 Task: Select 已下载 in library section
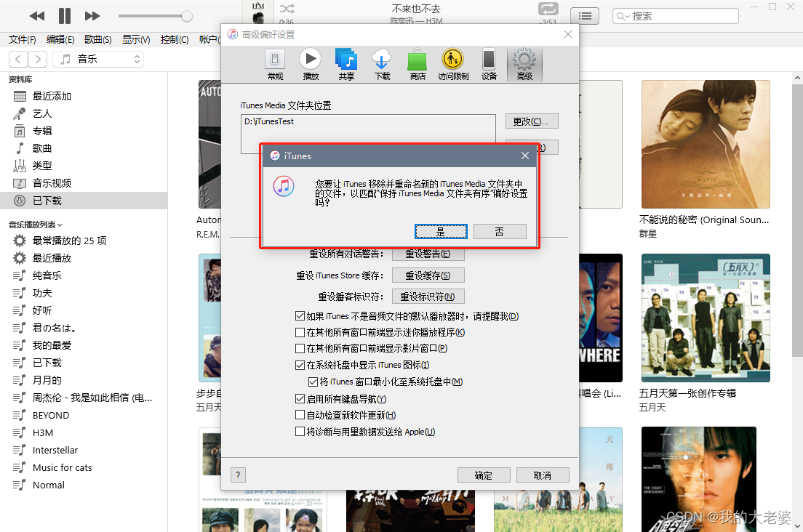84,201
